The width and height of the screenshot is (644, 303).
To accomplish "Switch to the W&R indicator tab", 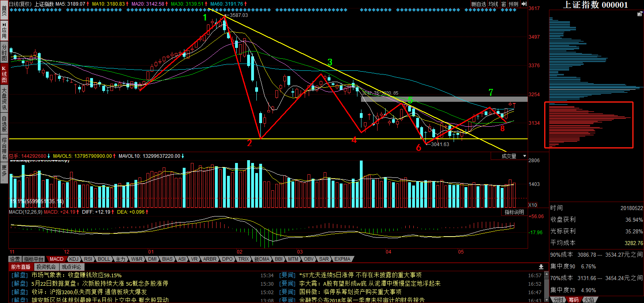I will pyautogui.click(x=136, y=259).
